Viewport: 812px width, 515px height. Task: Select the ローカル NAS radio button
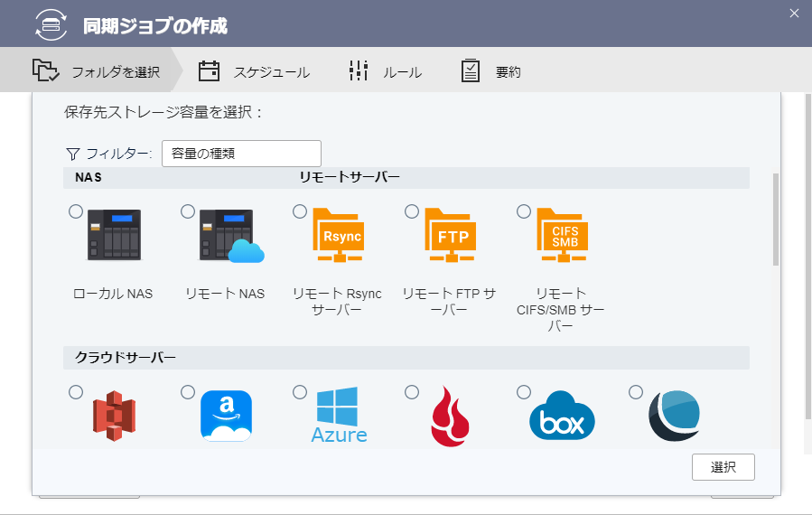point(76,211)
